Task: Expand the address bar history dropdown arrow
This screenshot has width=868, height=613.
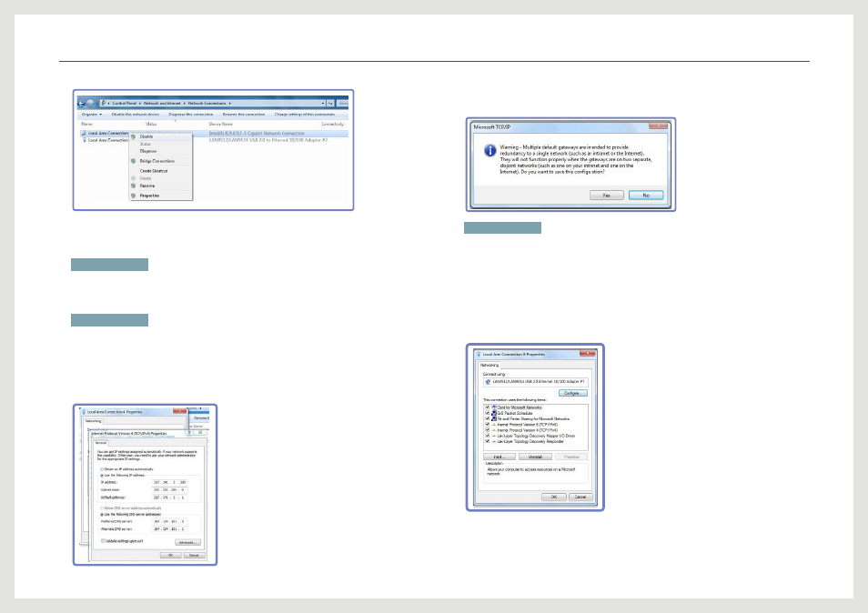Action: (323, 103)
